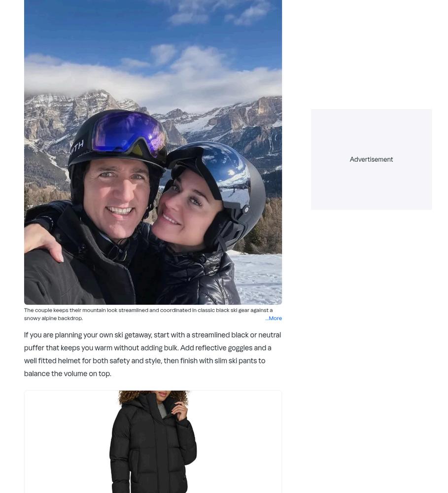Open the ski selfie photo
Viewport: 448px width, 493px height.
click(x=153, y=152)
